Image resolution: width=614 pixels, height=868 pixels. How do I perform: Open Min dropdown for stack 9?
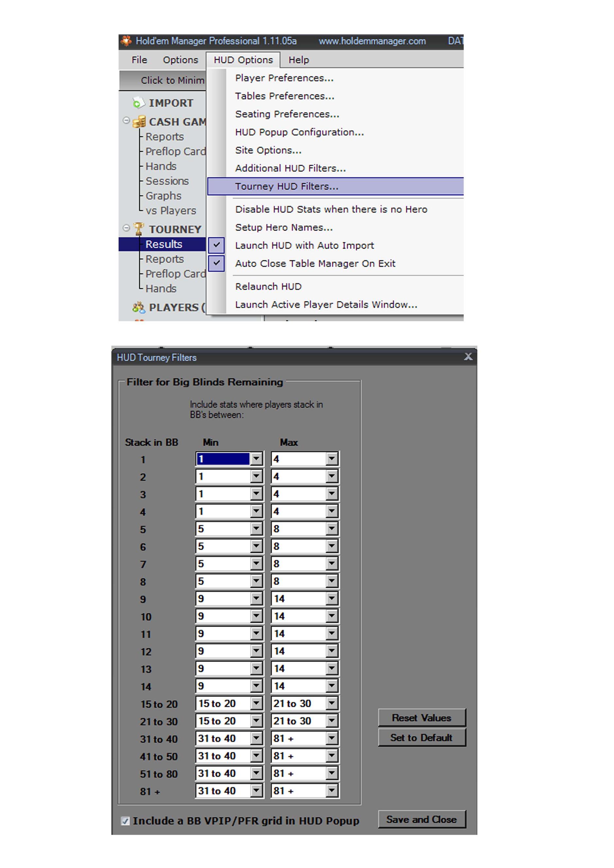tap(256, 598)
